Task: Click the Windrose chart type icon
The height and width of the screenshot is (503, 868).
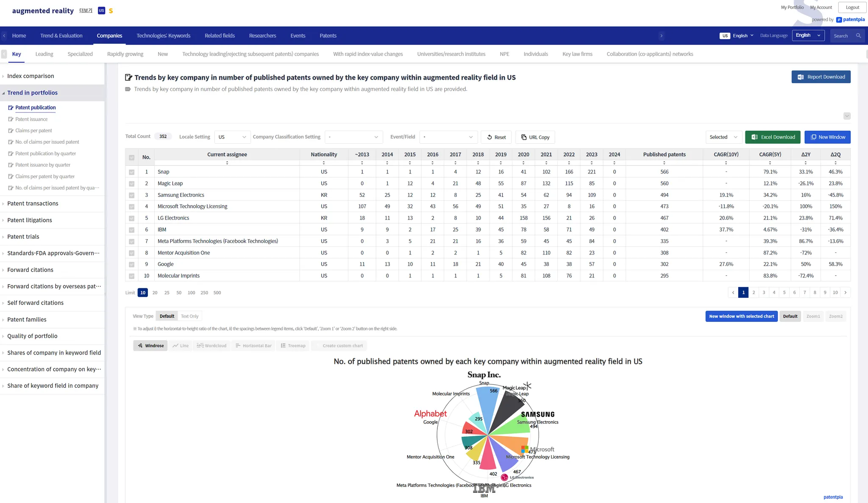Action: [x=140, y=346]
